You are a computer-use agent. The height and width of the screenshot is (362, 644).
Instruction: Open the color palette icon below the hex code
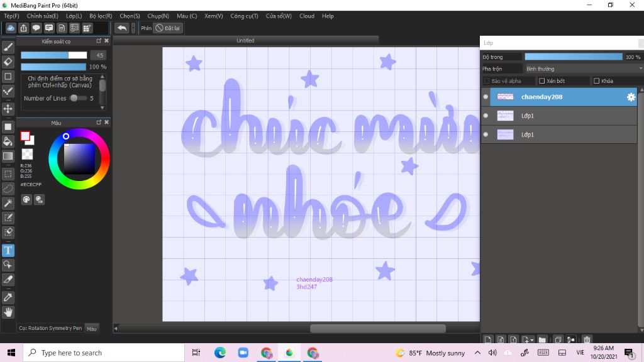(26, 199)
